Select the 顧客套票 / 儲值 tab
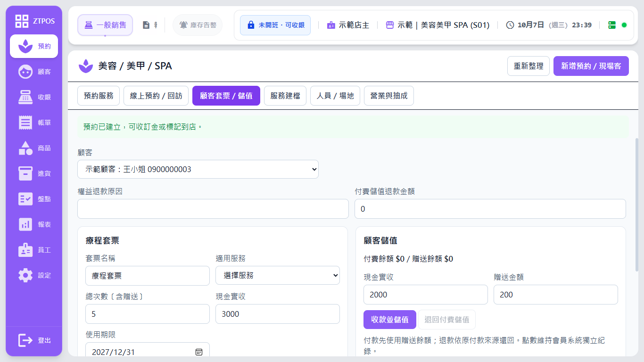The width and height of the screenshot is (644, 362). [226, 96]
